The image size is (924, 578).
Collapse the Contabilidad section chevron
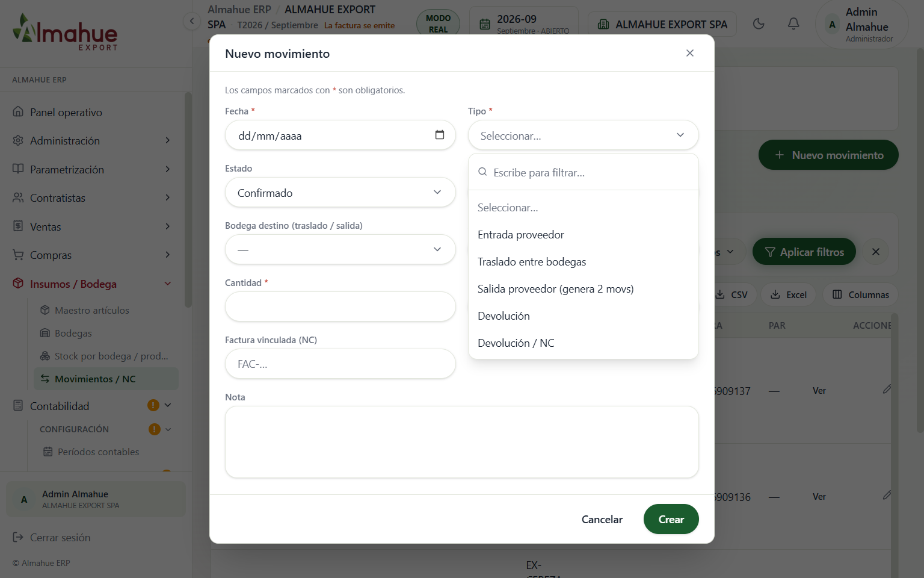168,405
